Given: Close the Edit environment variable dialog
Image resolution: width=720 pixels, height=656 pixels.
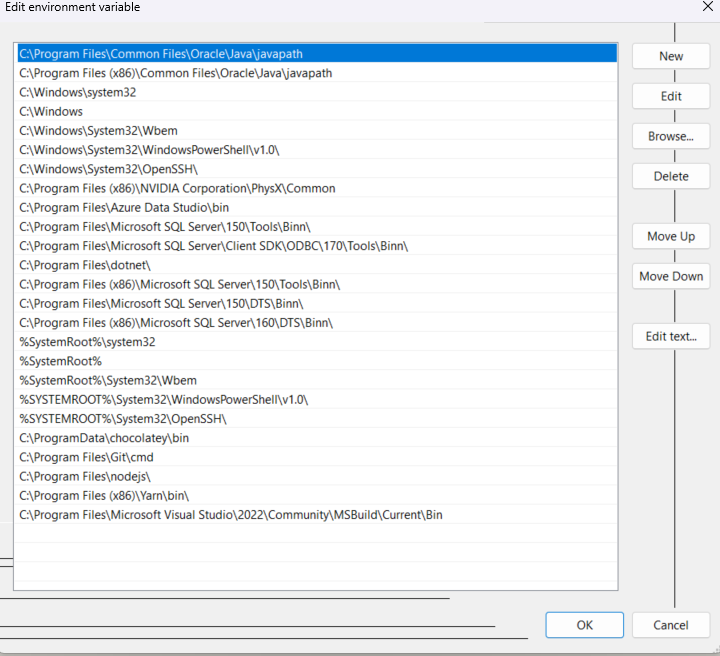Looking at the screenshot, I should point(708,6).
